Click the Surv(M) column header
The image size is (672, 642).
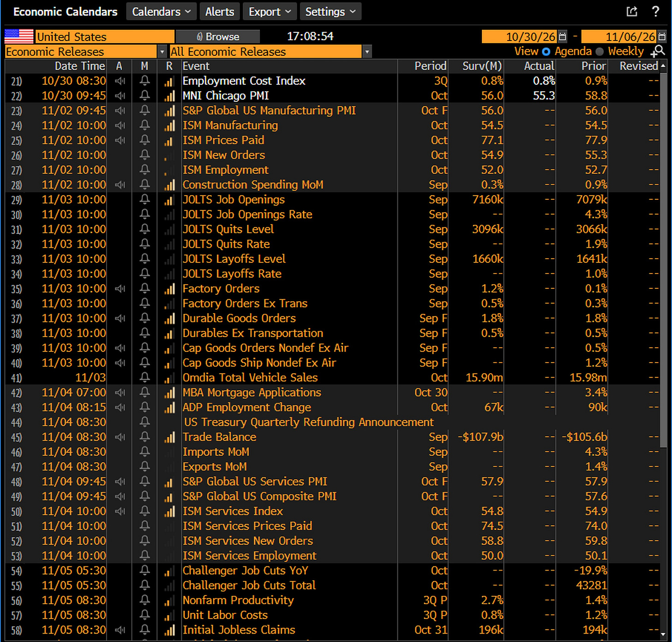[x=482, y=66]
